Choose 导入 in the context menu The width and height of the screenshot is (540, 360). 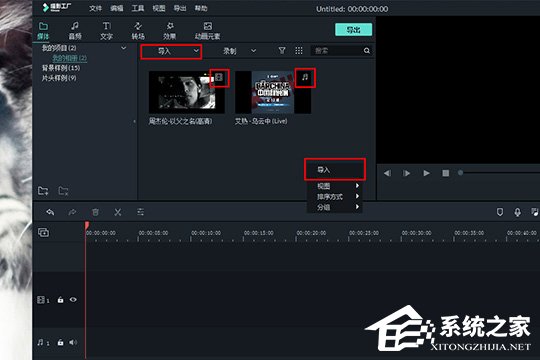tap(334, 169)
